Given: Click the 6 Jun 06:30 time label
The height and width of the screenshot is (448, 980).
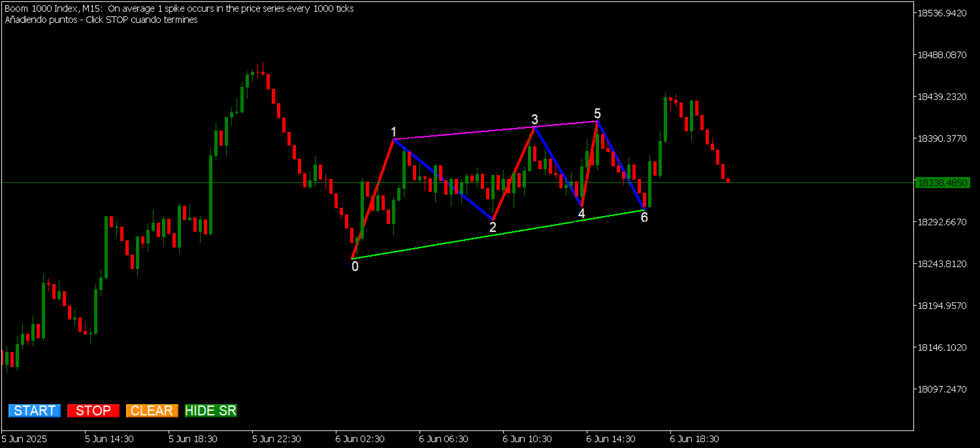Looking at the screenshot, I should 444,439.
